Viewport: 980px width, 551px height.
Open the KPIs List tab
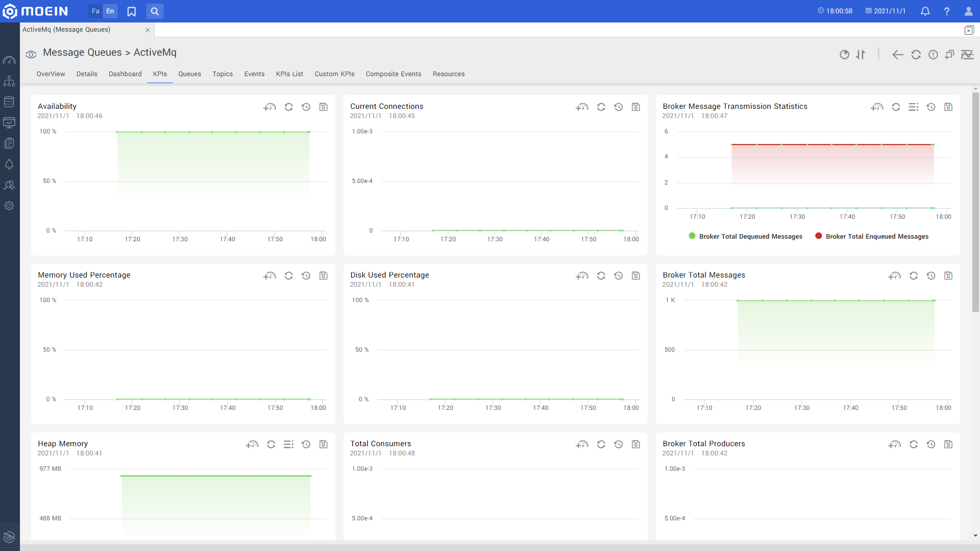coord(290,74)
